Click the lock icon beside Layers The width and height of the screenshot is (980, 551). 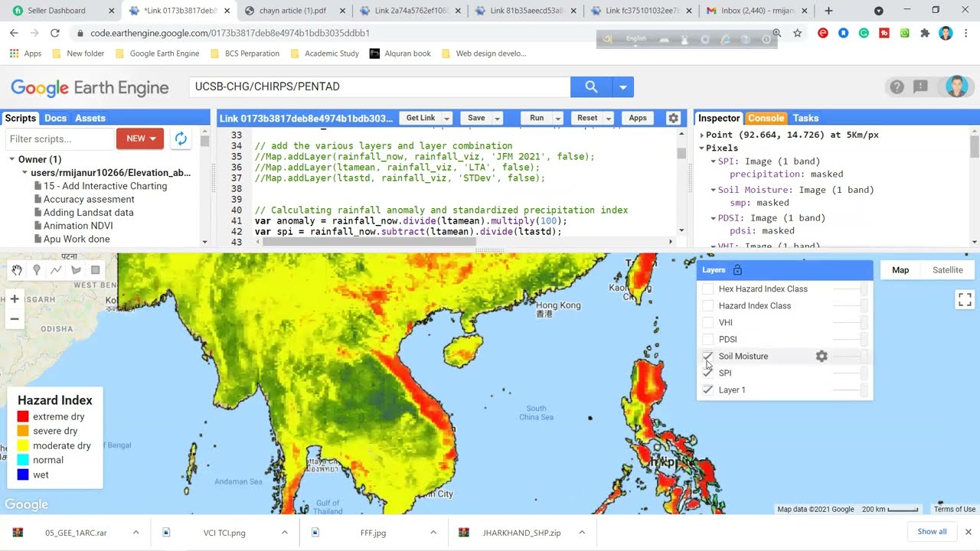pyautogui.click(x=737, y=270)
